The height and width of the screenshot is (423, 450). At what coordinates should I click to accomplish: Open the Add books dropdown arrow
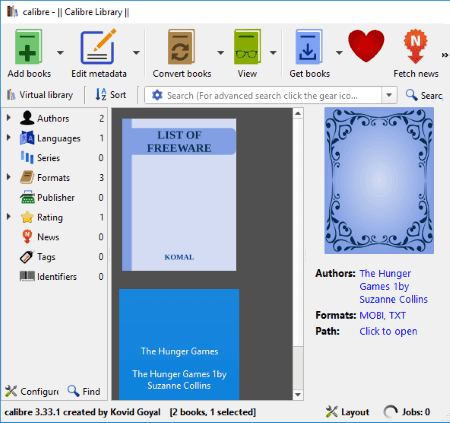[60, 53]
